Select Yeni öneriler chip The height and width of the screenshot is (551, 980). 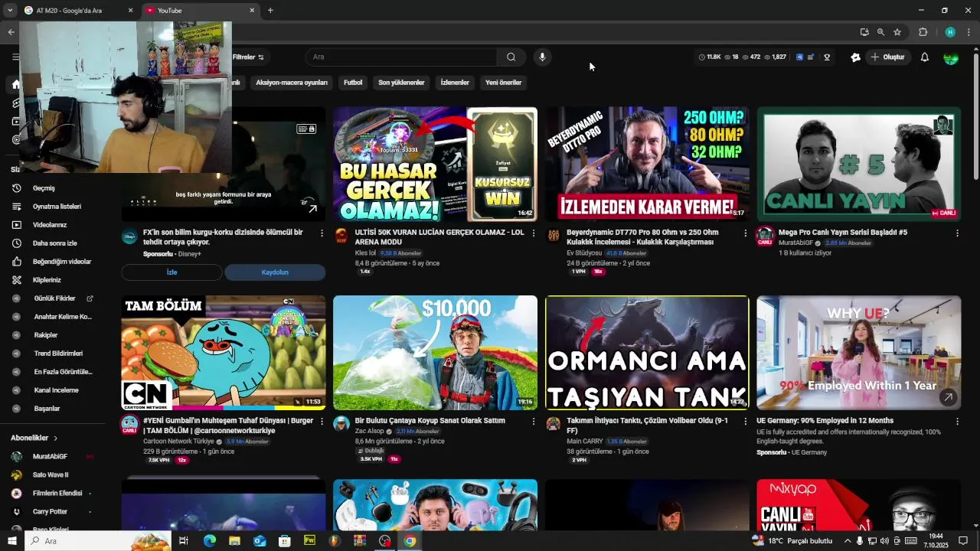point(503,83)
